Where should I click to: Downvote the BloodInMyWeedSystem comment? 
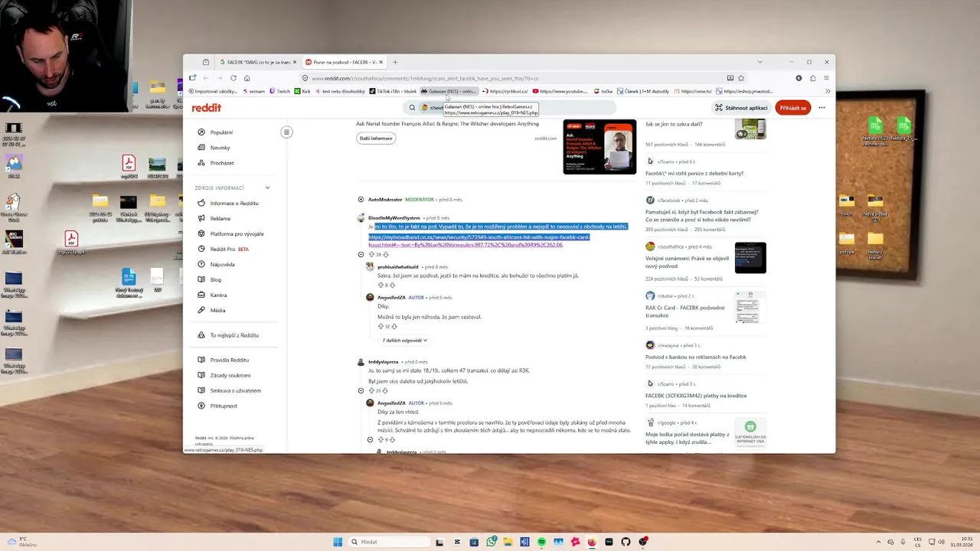385,255
